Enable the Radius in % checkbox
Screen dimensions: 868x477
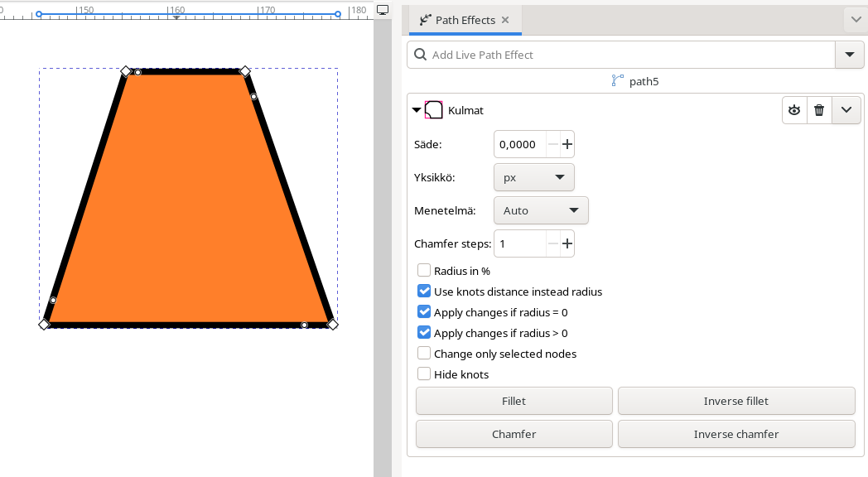coord(424,270)
